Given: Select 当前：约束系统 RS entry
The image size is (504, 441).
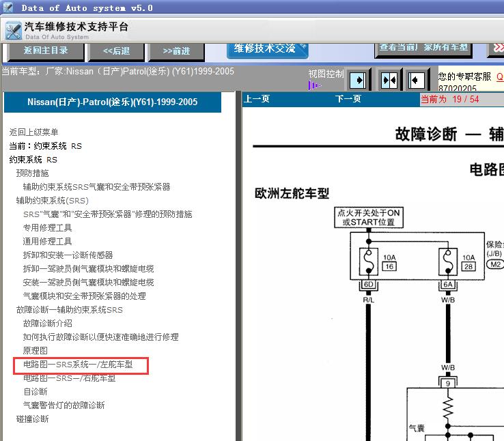Looking at the screenshot, I should click(45, 146).
